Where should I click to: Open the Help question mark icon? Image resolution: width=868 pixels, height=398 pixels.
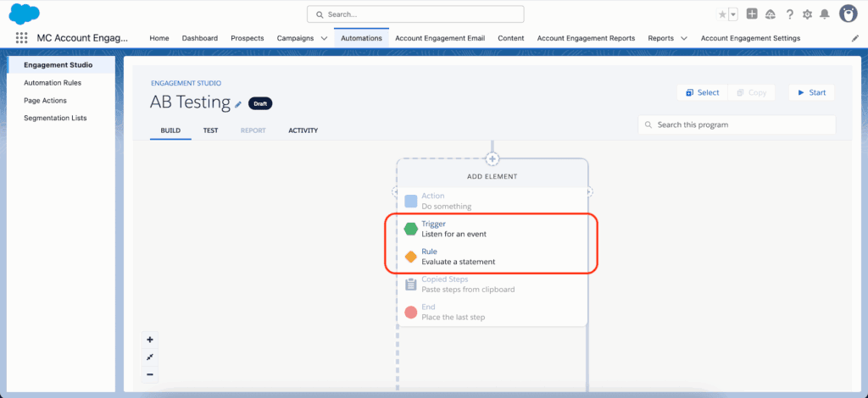789,15
